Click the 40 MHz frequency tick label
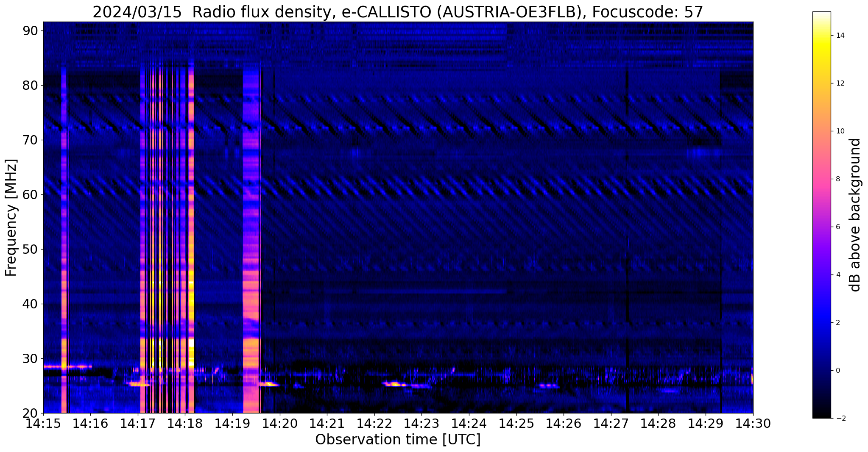 pos(31,304)
